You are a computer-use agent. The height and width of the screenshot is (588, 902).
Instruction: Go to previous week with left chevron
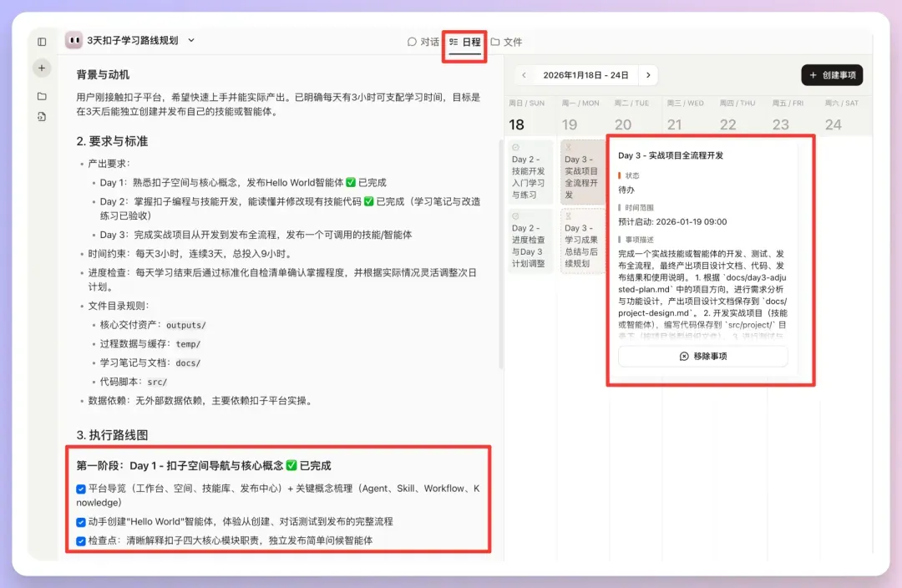524,74
